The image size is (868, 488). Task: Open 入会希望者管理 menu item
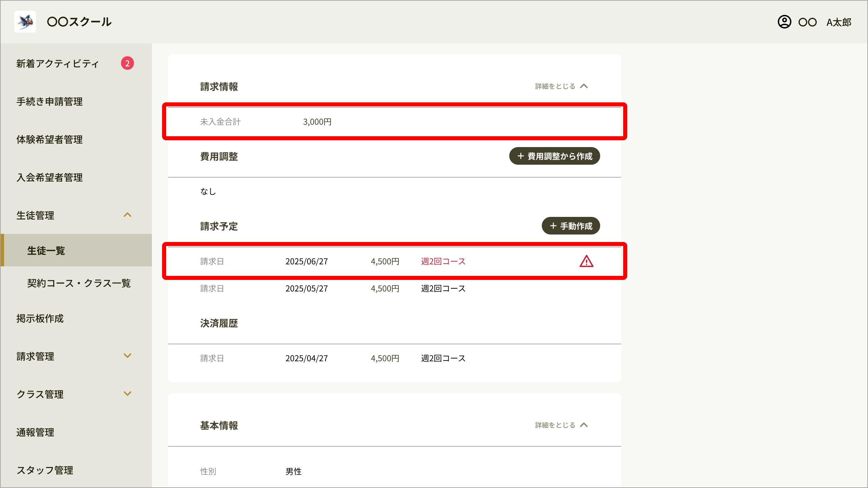pyautogui.click(x=50, y=177)
